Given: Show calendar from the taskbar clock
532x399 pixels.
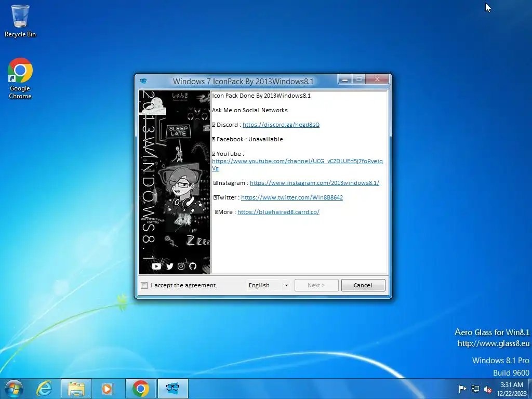Looking at the screenshot, I should (x=512, y=389).
